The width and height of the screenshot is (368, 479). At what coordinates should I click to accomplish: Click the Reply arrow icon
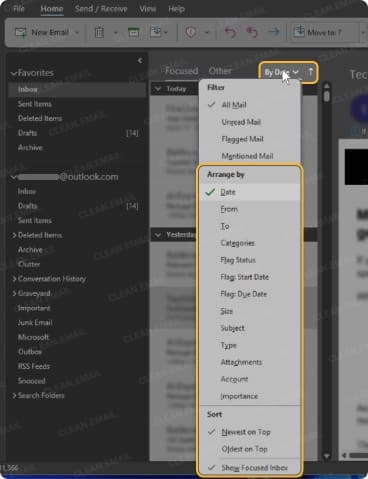[x=230, y=32]
